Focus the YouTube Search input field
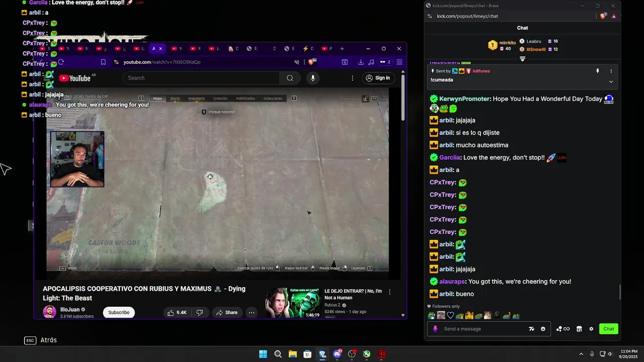Image resolution: width=644 pixels, height=362 pixels. 201,78
